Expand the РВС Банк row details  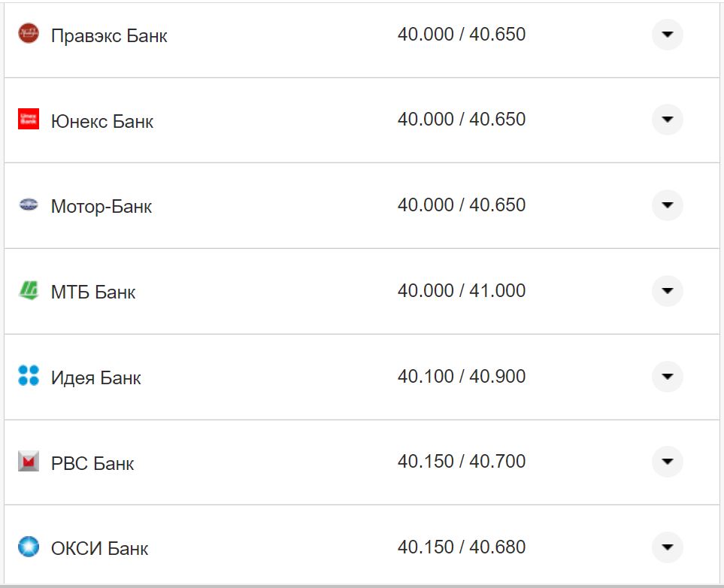(667, 462)
